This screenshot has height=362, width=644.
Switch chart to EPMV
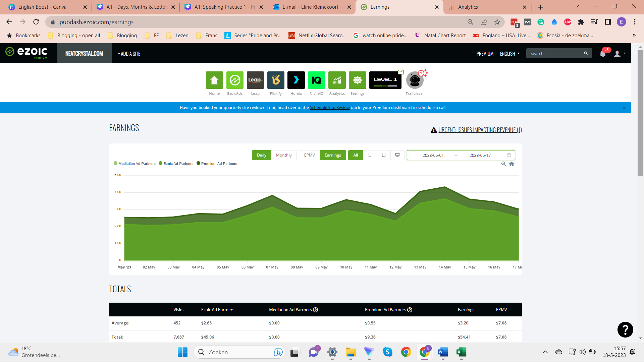pyautogui.click(x=309, y=155)
